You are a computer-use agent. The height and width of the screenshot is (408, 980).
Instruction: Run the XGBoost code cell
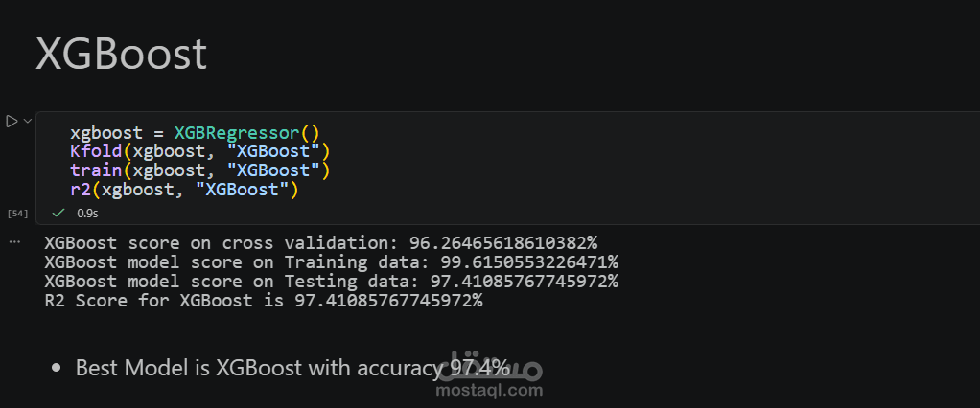tap(12, 121)
